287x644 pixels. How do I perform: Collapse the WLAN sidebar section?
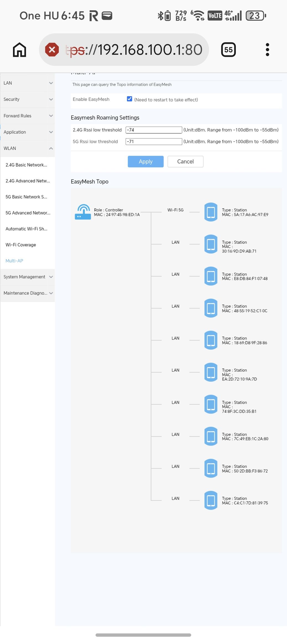click(x=27, y=149)
